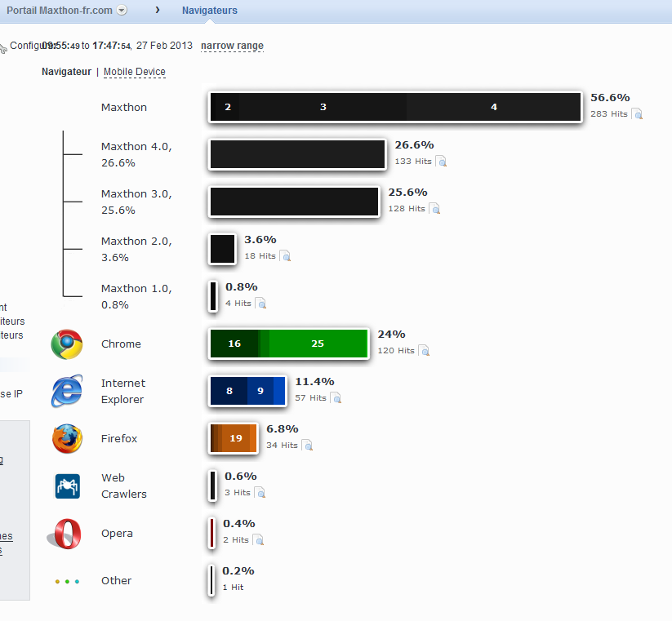Open the Portail Maxthon-fr.com breadcrumb
Screen dimensions: 672x621
[x=60, y=11]
